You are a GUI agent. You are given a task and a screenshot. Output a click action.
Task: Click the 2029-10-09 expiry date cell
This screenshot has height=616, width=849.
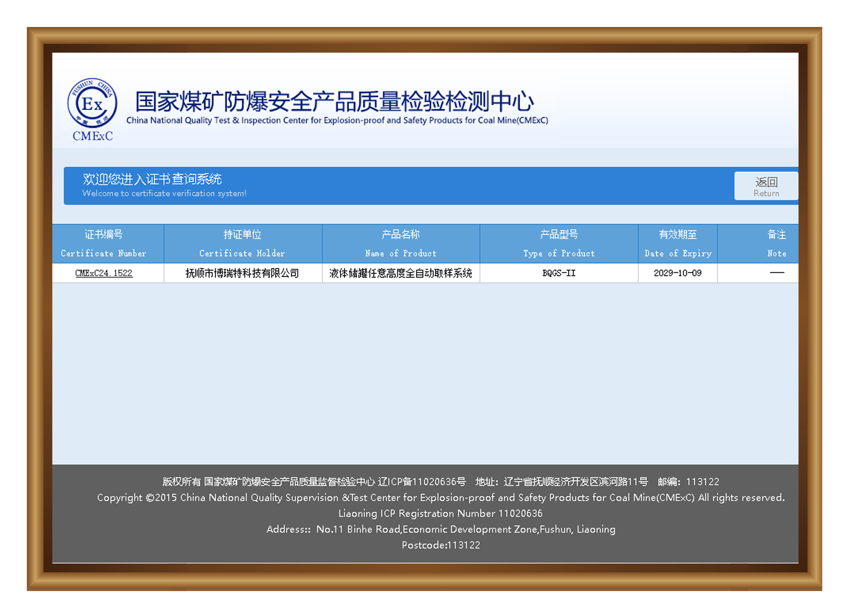678,273
